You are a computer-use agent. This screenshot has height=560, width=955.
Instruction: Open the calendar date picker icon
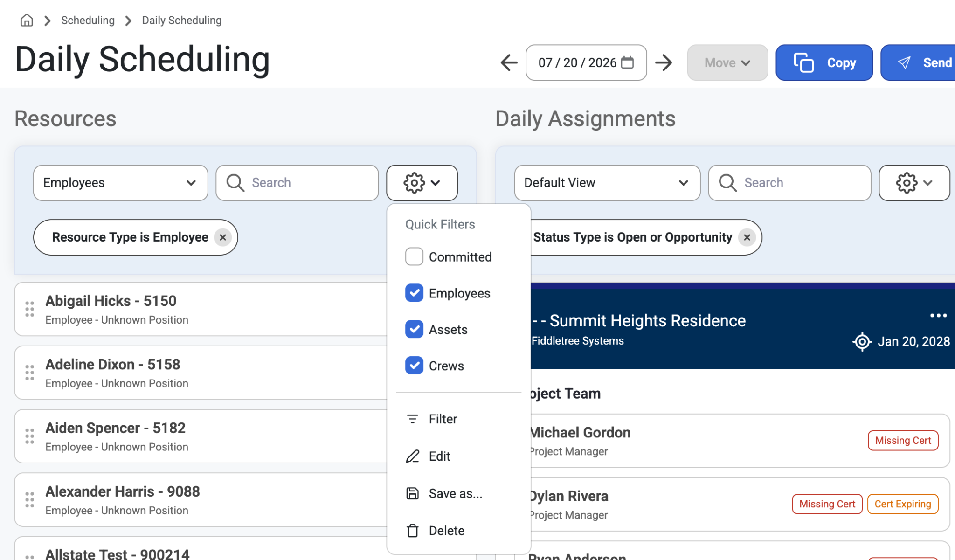pos(627,62)
